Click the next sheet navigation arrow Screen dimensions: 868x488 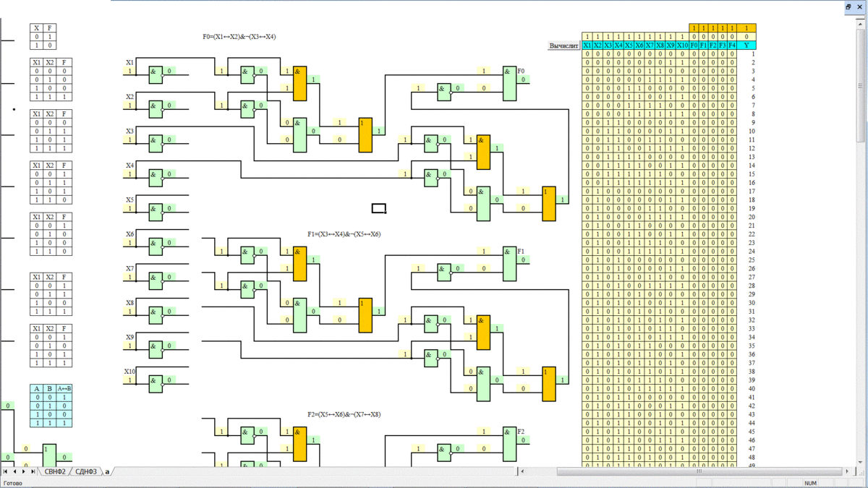pos(24,471)
